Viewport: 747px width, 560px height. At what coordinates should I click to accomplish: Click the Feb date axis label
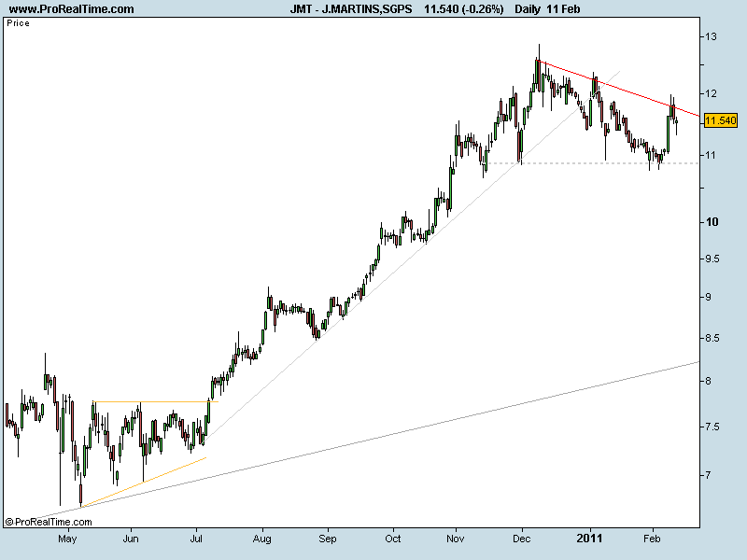pyautogui.click(x=652, y=539)
